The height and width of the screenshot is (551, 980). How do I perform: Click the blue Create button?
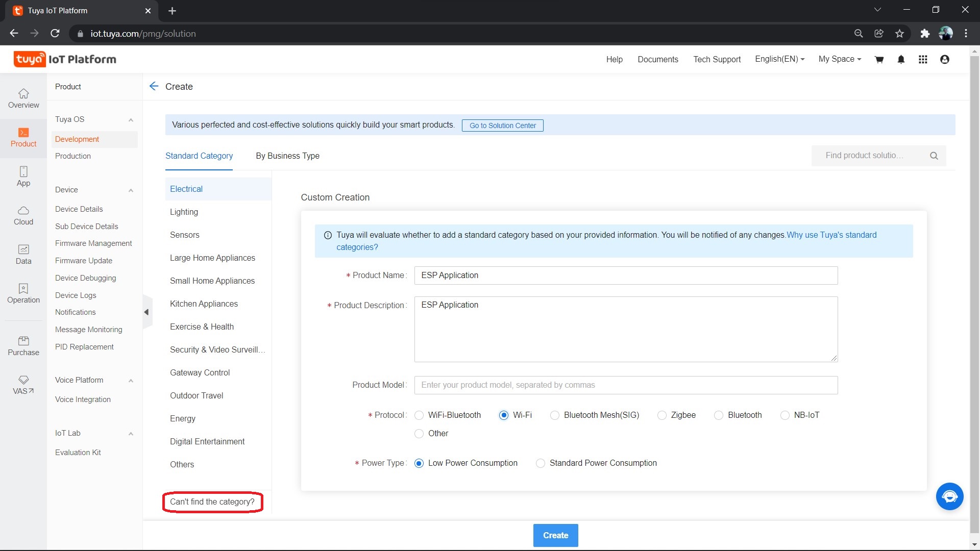555,535
